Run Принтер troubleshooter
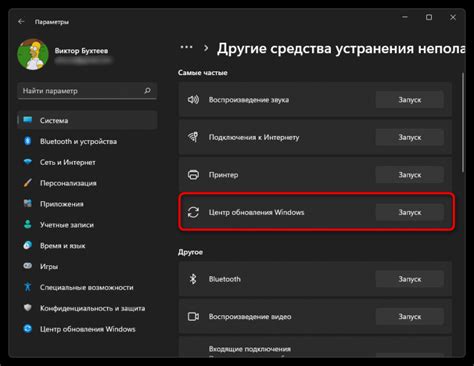 point(410,175)
